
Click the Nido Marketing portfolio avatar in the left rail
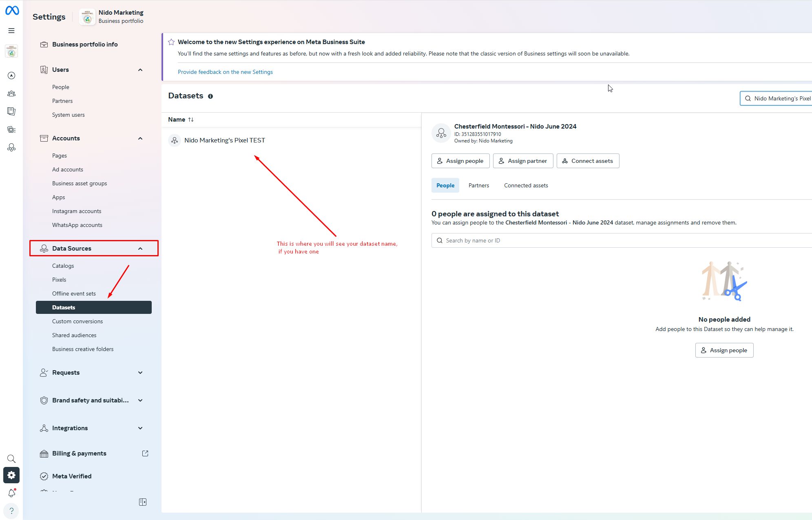click(11, 51)
